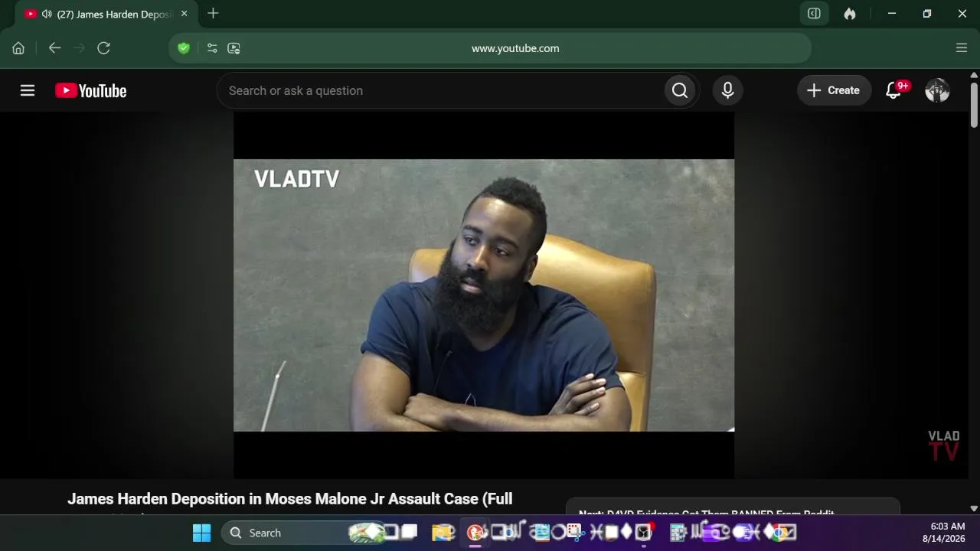Open YouTube notifications bell
This screenshot has height=551, width=980.
tap(893, 90)
